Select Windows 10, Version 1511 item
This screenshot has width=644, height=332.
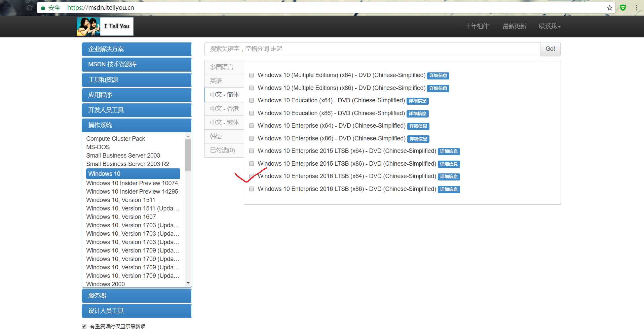tap(120, 200)
